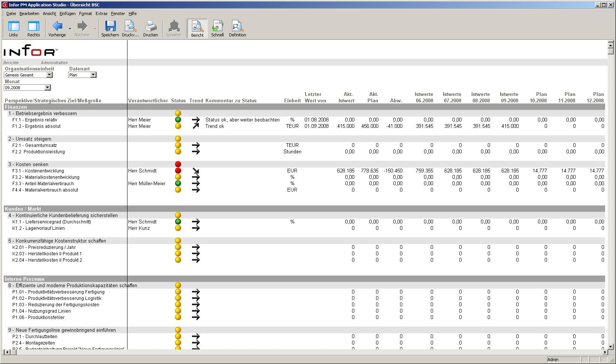
Task: Click the K1.1 - Lieferservicegrad (Durchschnitt) label
Action: [x=51, y=222]
